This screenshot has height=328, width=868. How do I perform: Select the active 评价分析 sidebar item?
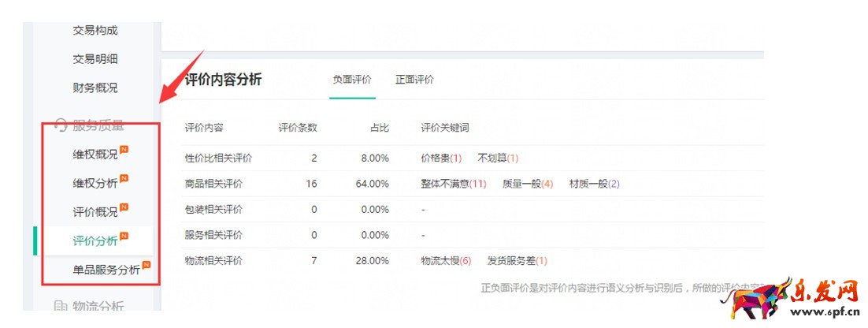95,241
